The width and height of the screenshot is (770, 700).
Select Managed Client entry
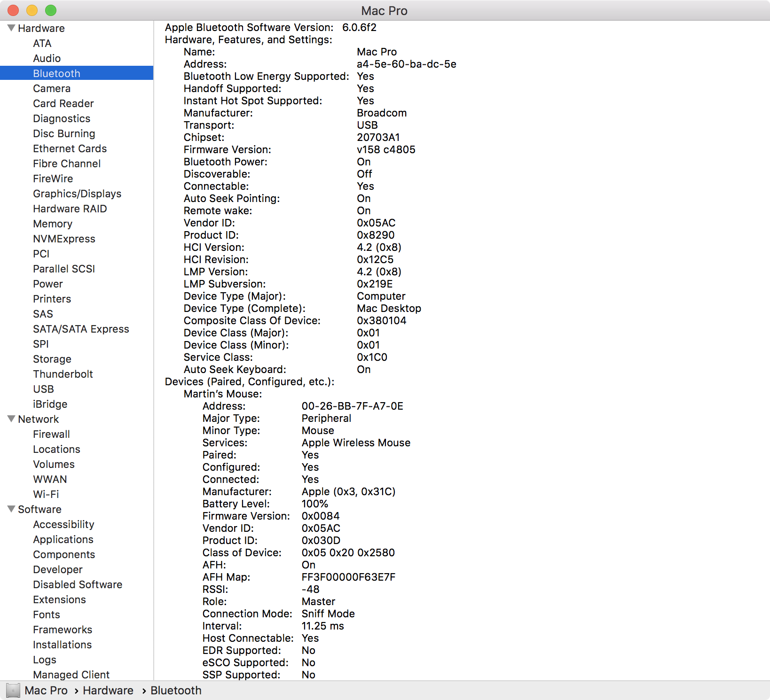pyautogui.click(x=71, y=675)
